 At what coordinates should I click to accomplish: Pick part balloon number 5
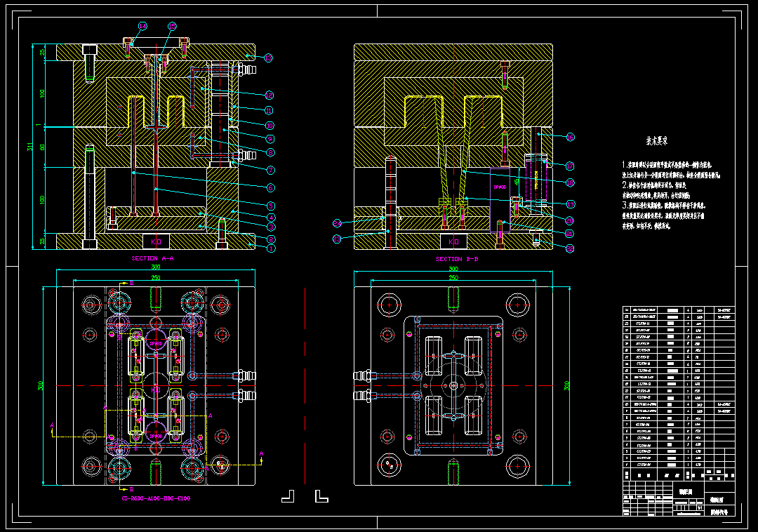(x=271, y=206)
